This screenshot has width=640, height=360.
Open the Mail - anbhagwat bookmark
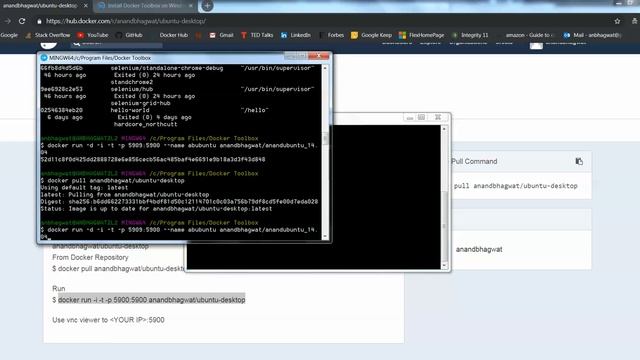pyautogui.click(x=592, y=35)
